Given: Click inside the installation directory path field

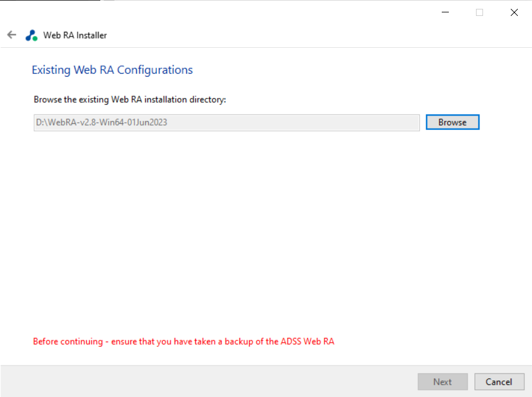Looking at the screenshot, I should point(226,123).
